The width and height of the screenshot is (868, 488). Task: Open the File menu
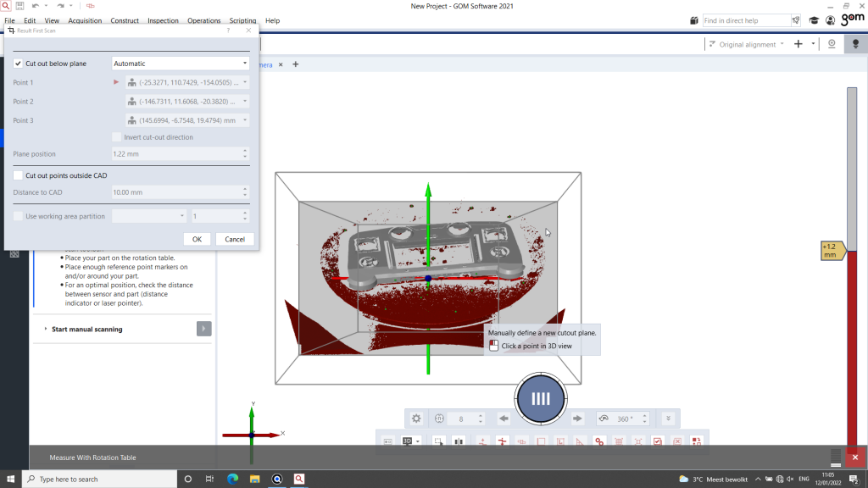9,20
